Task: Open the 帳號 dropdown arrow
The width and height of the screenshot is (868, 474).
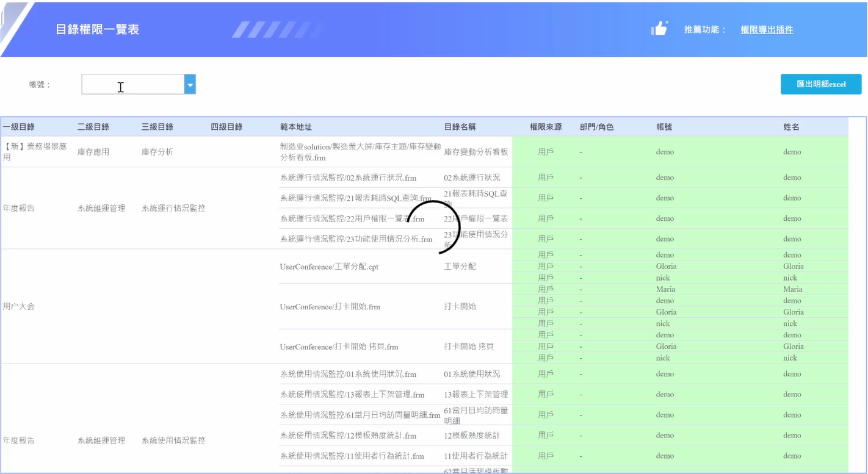Action: point(190,85)
